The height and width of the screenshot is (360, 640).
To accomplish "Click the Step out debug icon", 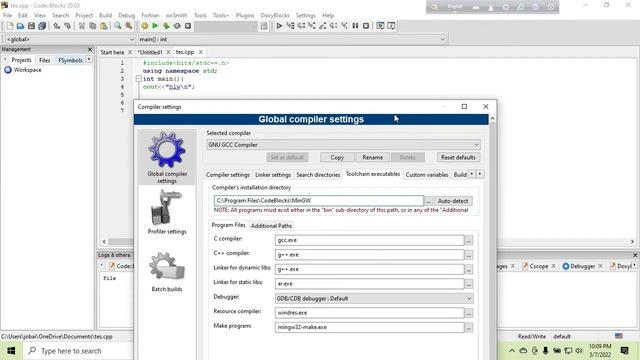I will tap(323, 26).
